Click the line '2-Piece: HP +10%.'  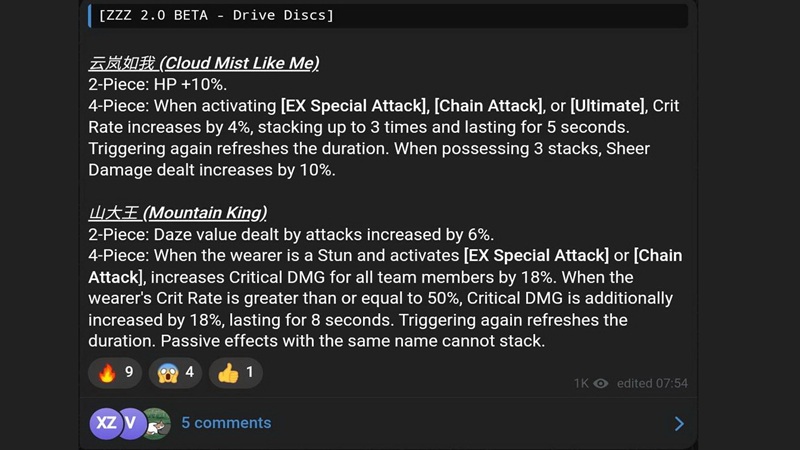point(158,85)
